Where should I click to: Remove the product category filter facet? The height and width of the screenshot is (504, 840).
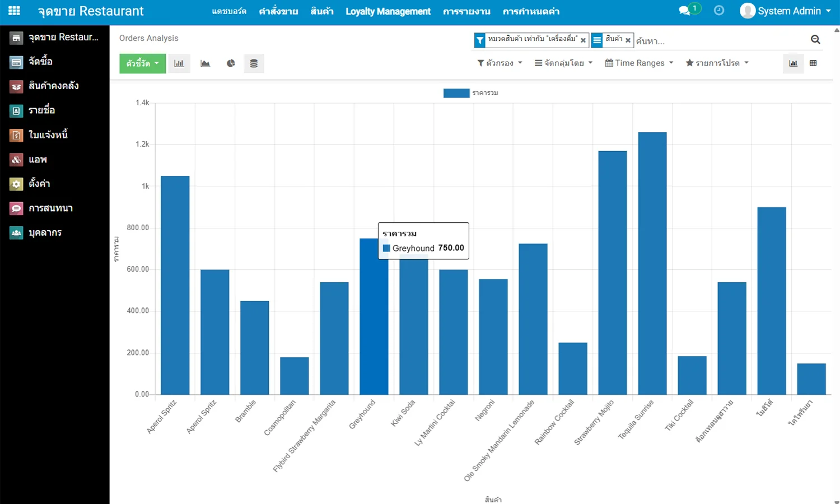click(583, 40)
